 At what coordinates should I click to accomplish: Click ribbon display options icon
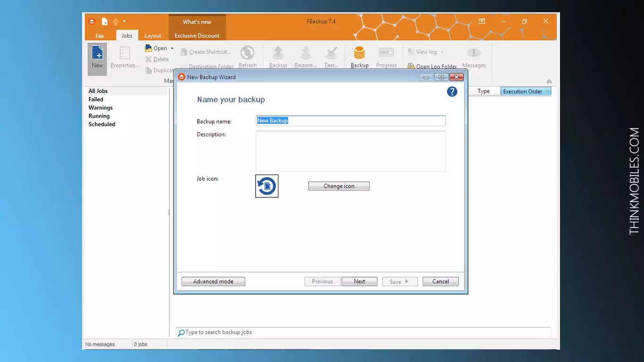pyautogui.click(x=482, y=21)
